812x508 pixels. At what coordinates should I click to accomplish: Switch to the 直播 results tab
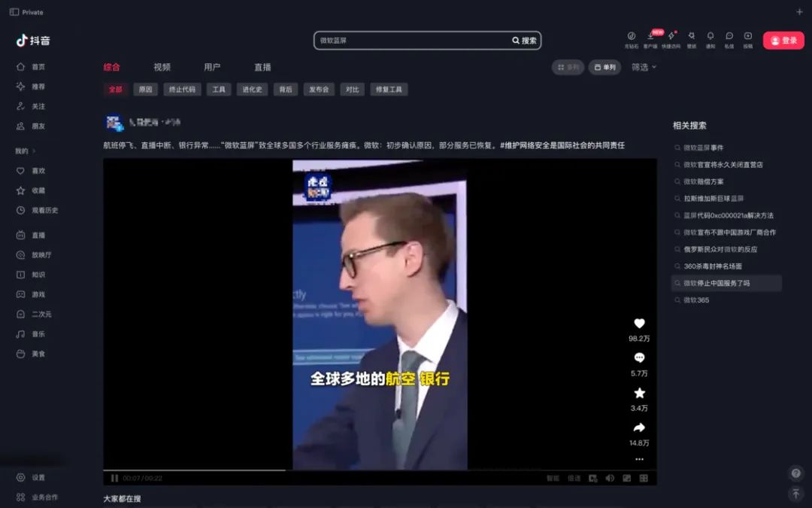tap(262, 67)
